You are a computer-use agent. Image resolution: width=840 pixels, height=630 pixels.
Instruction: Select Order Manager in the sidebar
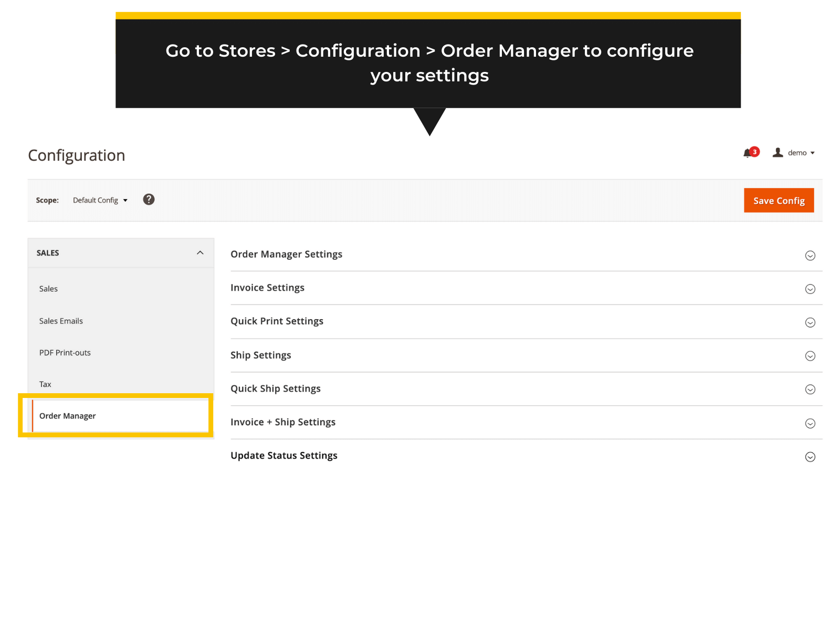(68, 415)
